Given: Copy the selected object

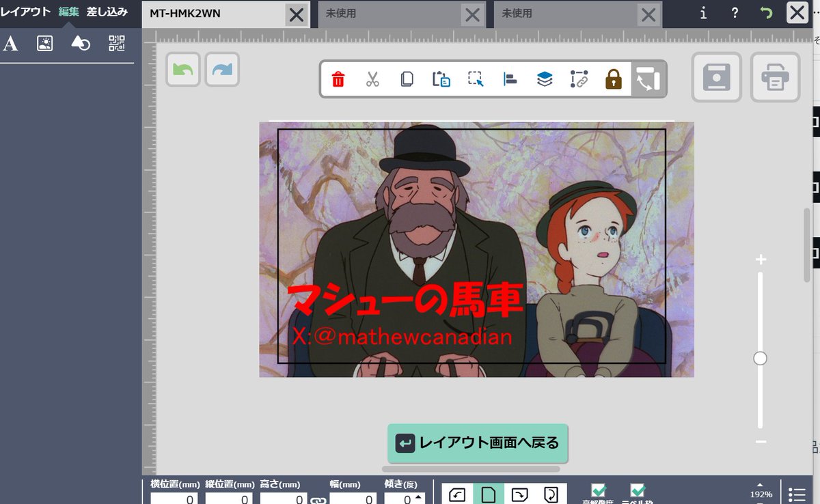Looking at the screenshot, I should 407,79.
